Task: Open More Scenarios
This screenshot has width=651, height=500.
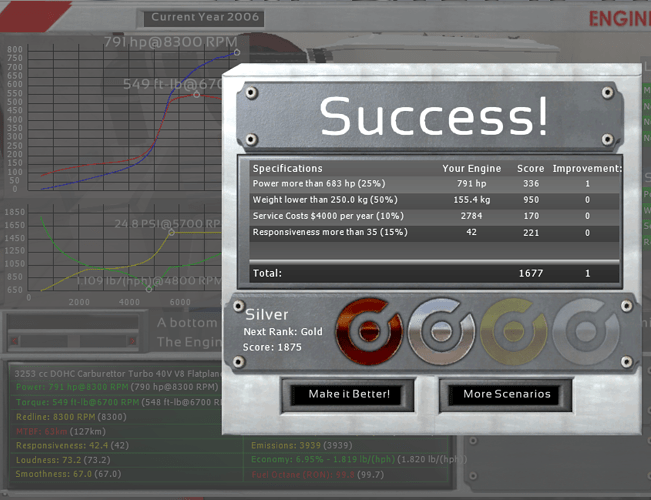Action: coord(506,394)
